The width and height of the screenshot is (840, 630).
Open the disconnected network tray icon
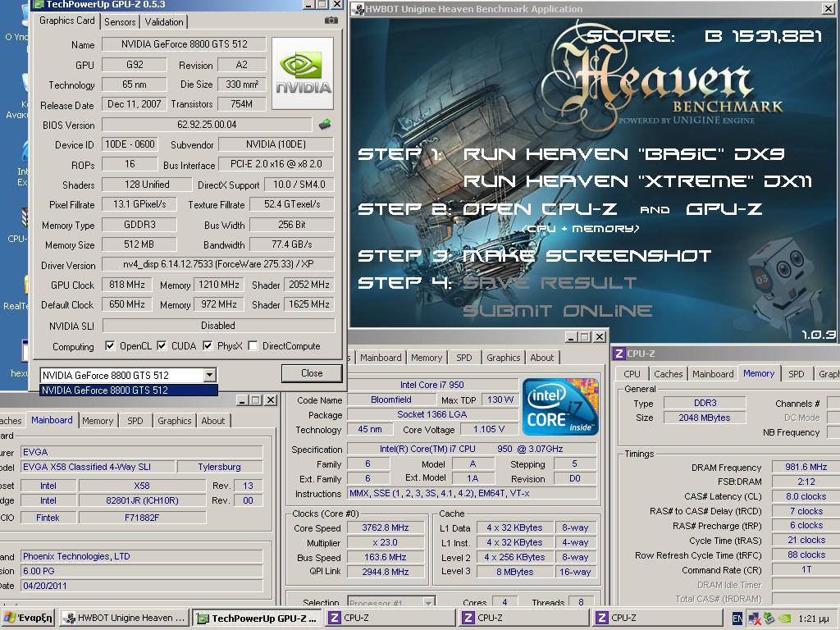tap(755, 619)
